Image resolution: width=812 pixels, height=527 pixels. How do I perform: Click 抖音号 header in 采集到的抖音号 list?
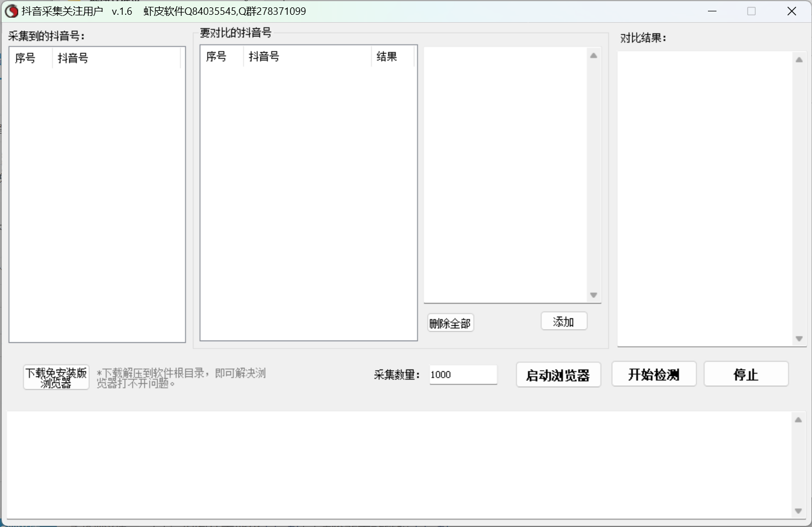[x=117, y=58]
